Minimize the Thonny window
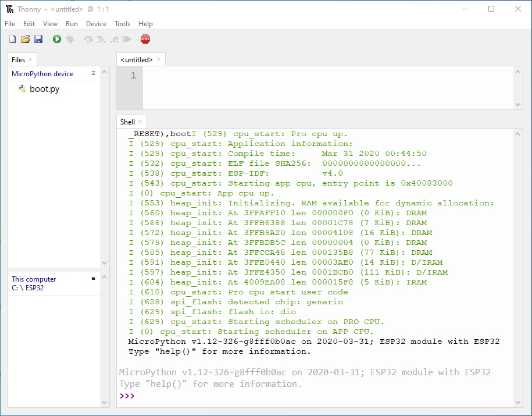 [465, 9]
